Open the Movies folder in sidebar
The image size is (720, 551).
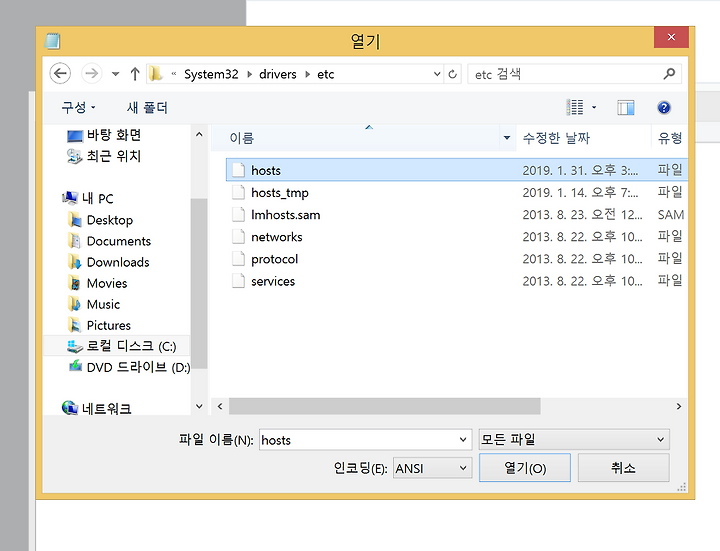97,283
